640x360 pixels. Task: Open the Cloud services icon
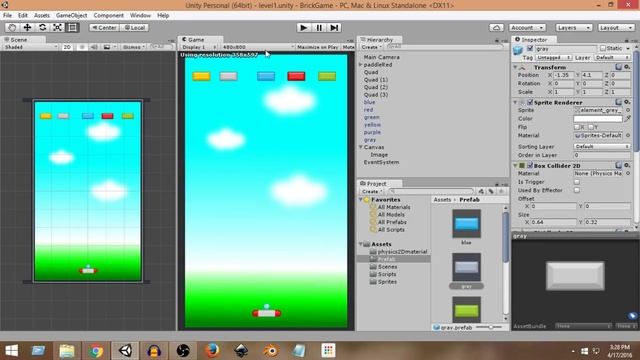(496, 27)
